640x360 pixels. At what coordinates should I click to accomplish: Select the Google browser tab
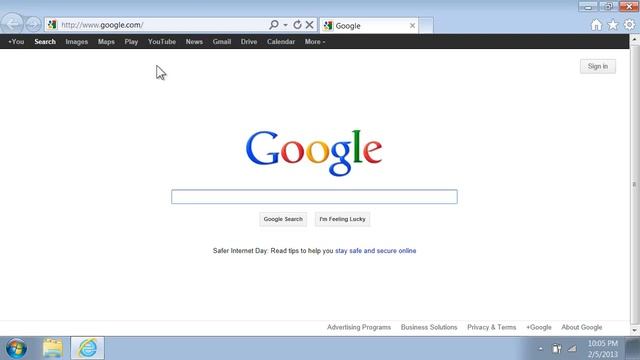(368, 26)
